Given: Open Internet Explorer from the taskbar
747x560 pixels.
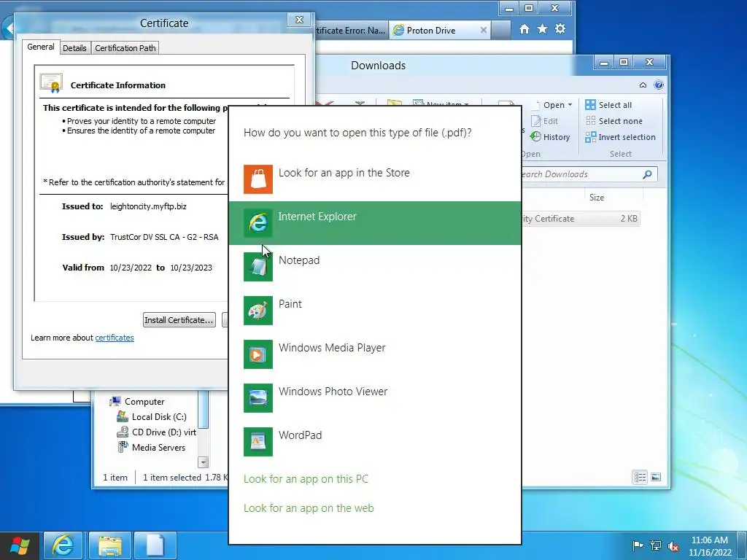Looking at the screenshot, I should tap(63, 545).
